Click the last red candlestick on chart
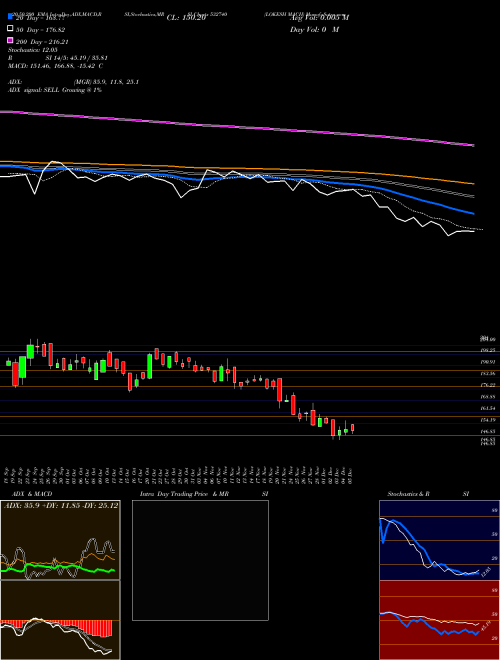The image size is (500, 660). [x=353, y=428]
